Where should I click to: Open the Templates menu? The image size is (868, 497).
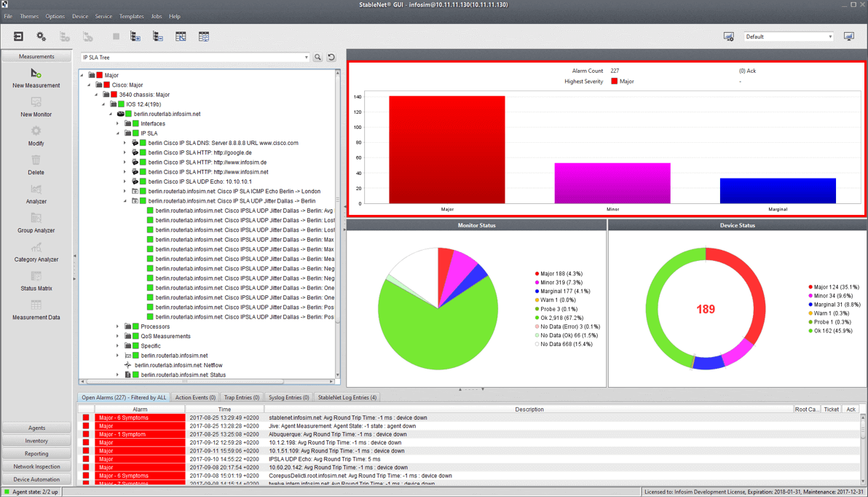coord(131,16)
